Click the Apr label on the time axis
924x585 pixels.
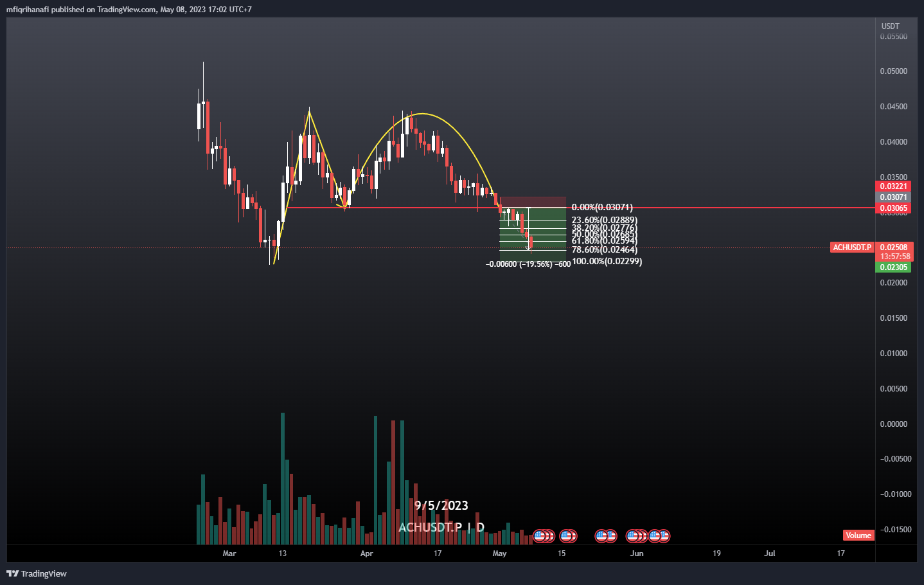367,553
